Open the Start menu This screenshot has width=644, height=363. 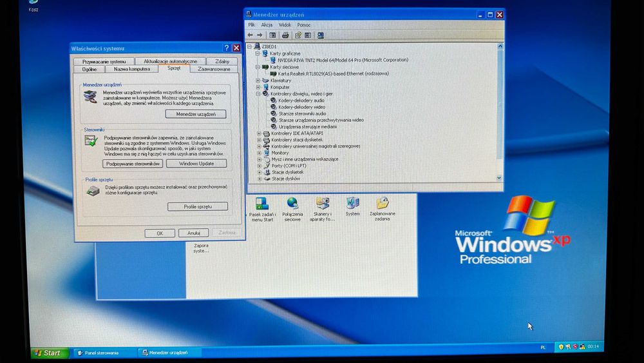[48, 353]
